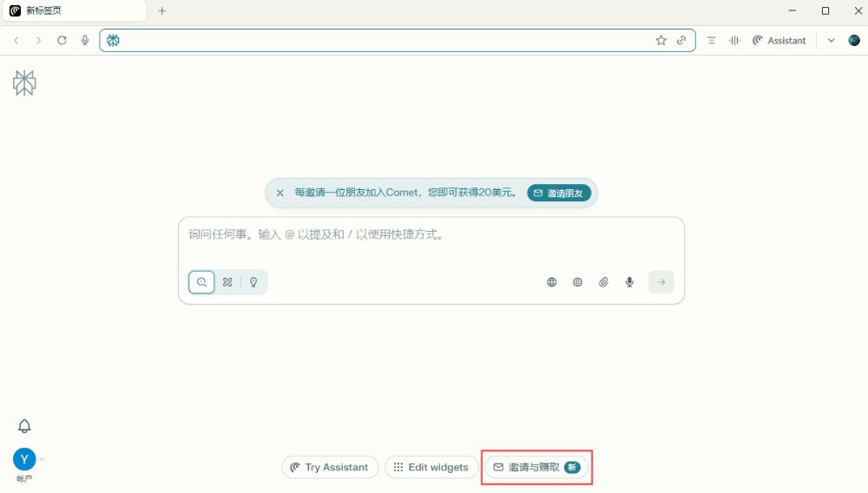Click the microphone icon beside reload
This screenshot has width=868, height=493.
coord(85,41)
